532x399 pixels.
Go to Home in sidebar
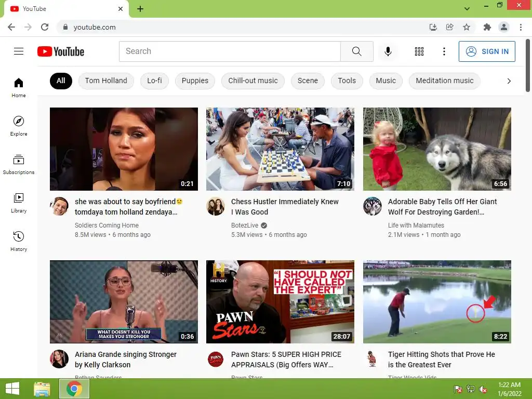pyautogui.click(x=19, y=87)
